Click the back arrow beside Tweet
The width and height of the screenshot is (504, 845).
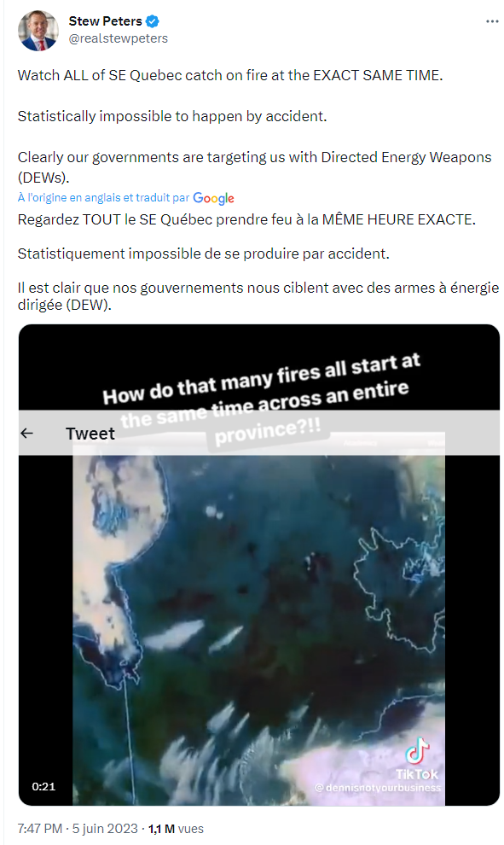27,434
